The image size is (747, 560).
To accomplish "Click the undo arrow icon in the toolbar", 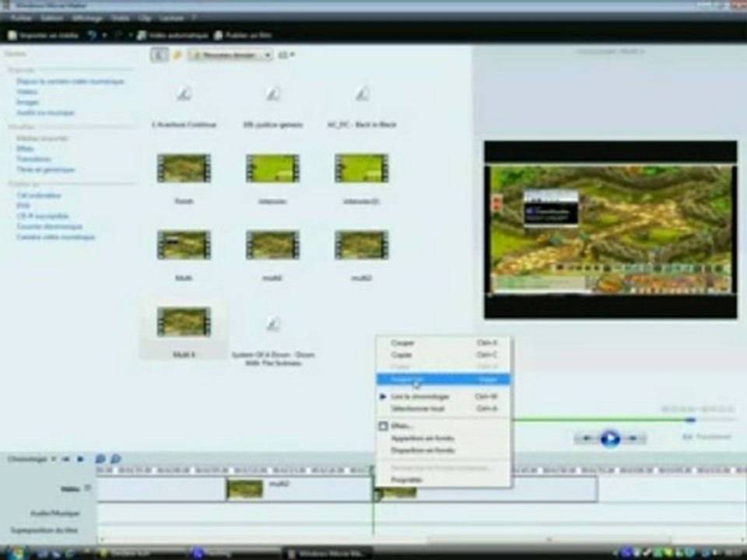I will 92,35.
